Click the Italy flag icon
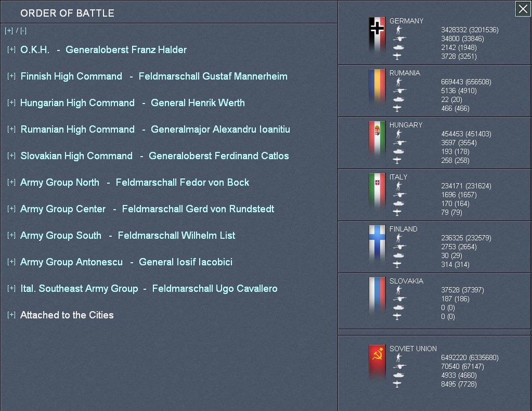 coord(377,191)
